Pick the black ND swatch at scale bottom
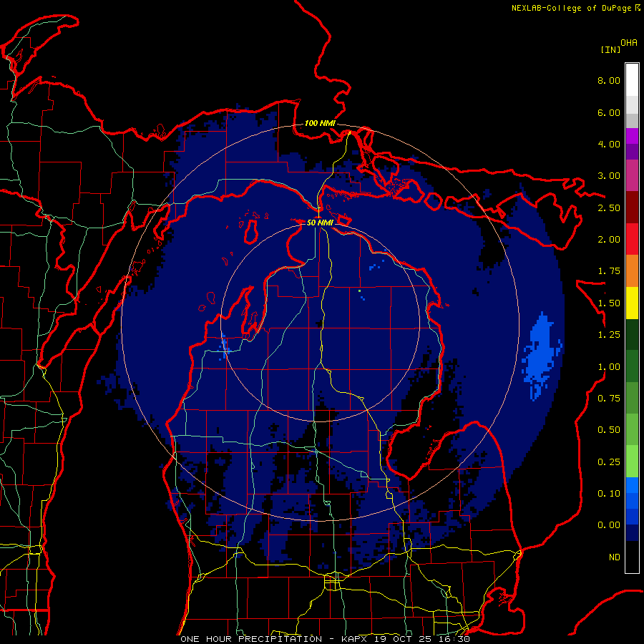The width and height of the screenshot is (644, 644). pyautogui.click(x=632, y=557)
